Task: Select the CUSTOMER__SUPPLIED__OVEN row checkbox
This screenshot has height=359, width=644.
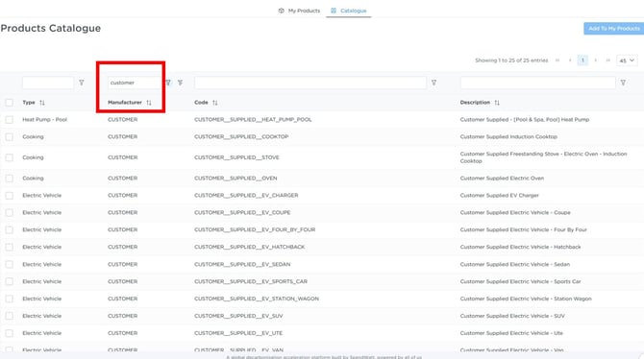Action: coord(9,179)
